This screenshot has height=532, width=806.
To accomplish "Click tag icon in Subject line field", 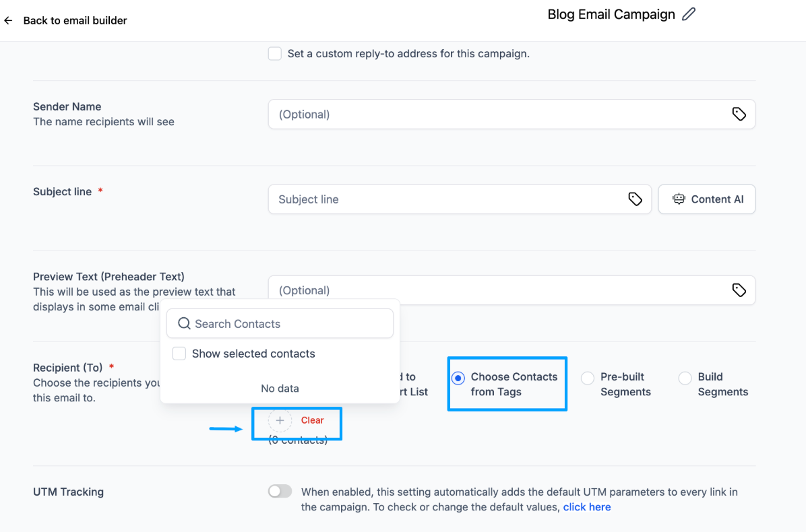I will coord(635,199).
